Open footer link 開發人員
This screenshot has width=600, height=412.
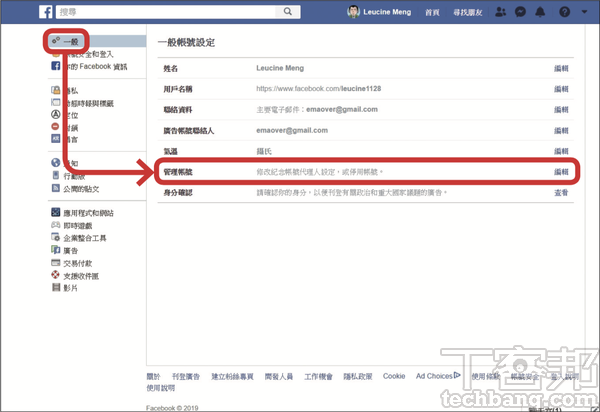[x=279, y=376]
